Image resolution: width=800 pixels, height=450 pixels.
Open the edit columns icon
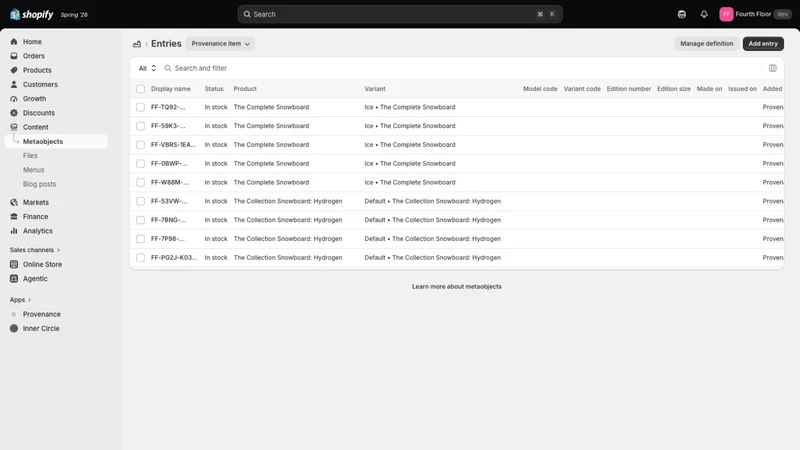(x=772, y=68)
